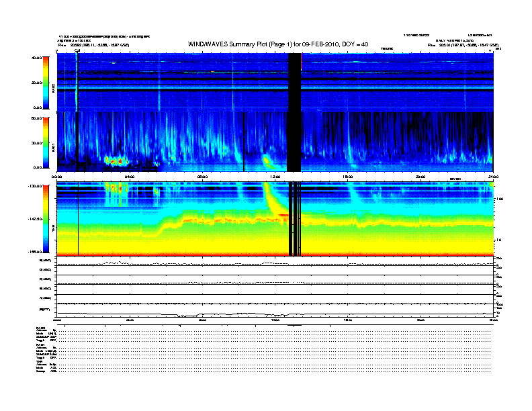The height and width of the screenshot is (411, 532).
Task: Click the RAD2 color scale bar
Action: coord(46,83)
